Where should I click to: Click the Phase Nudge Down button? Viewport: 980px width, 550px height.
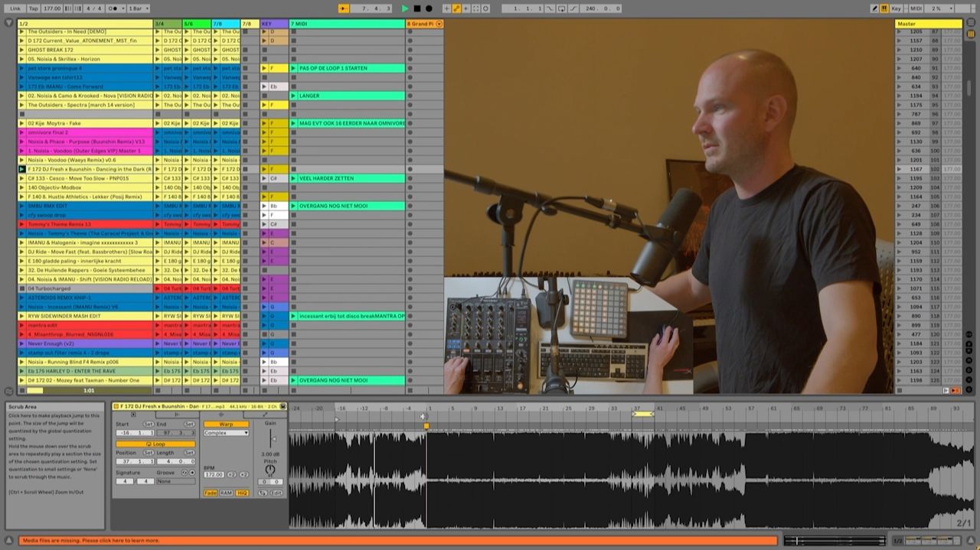click(x=69, y=8)
